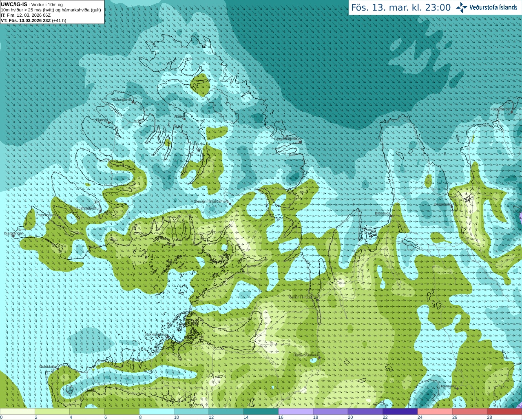Click the Bjargtangar station label

[x=13, y=234]
